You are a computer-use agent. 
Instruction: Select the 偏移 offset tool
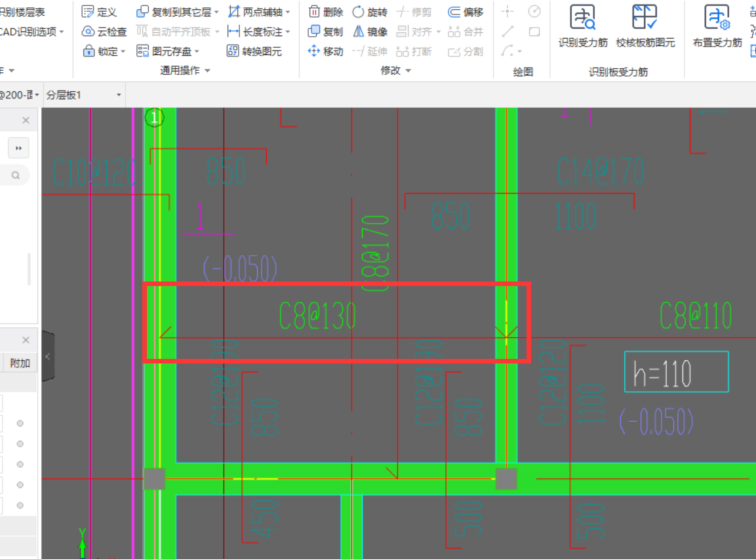[466, 12]
